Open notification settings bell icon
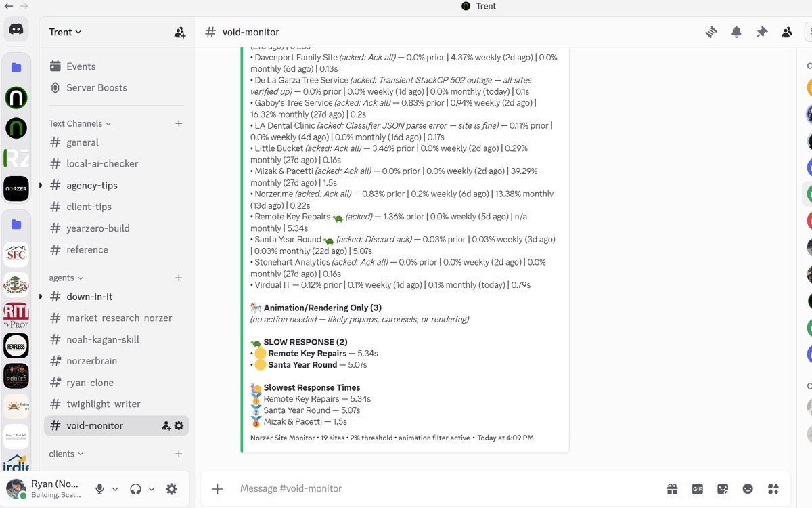Image resolution: width=812 pixels, height=508 pixels. click(x=736, y=32)
